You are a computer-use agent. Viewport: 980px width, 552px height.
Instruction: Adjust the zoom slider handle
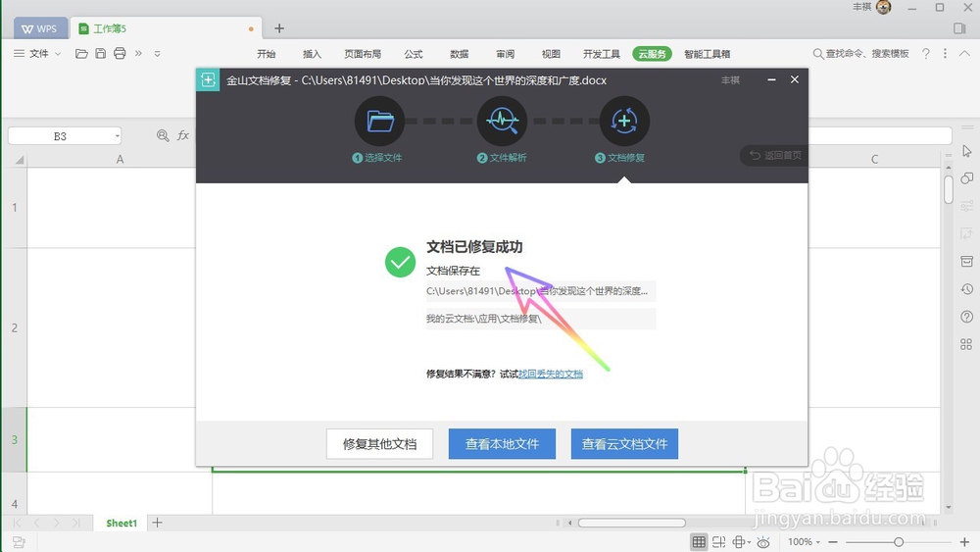click(898, 542)
